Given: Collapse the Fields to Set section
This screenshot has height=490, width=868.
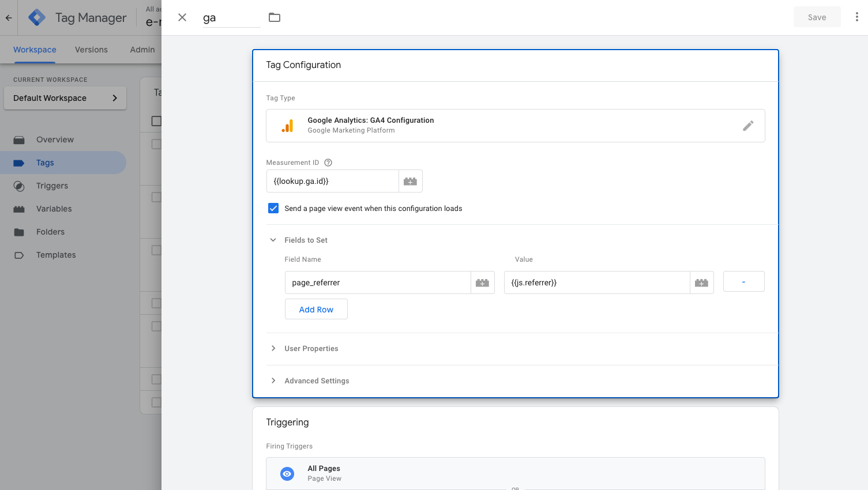Looking at the screenshot, I should pyautogui.click(x=273, y=240).
